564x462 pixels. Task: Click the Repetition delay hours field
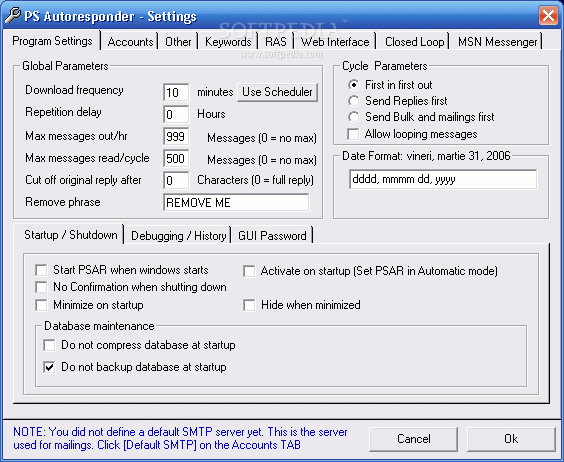coord(176,114)
